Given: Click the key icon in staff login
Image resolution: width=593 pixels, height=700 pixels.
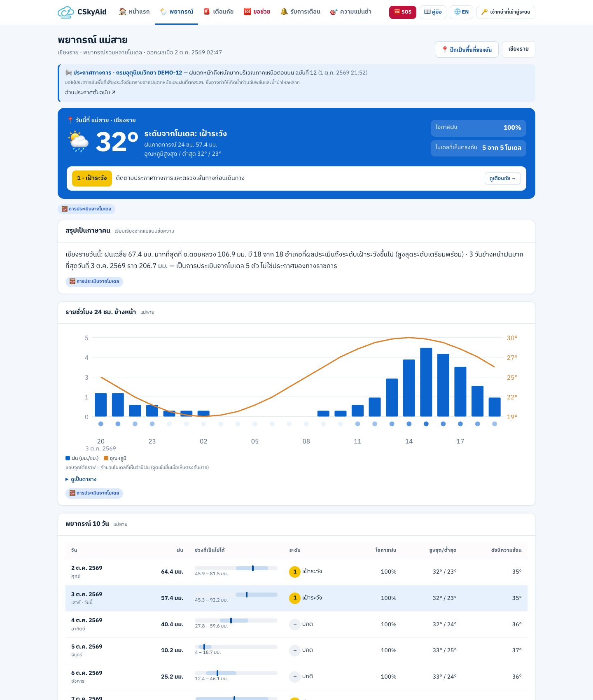Looking at the screenshot, I should 484,12.
